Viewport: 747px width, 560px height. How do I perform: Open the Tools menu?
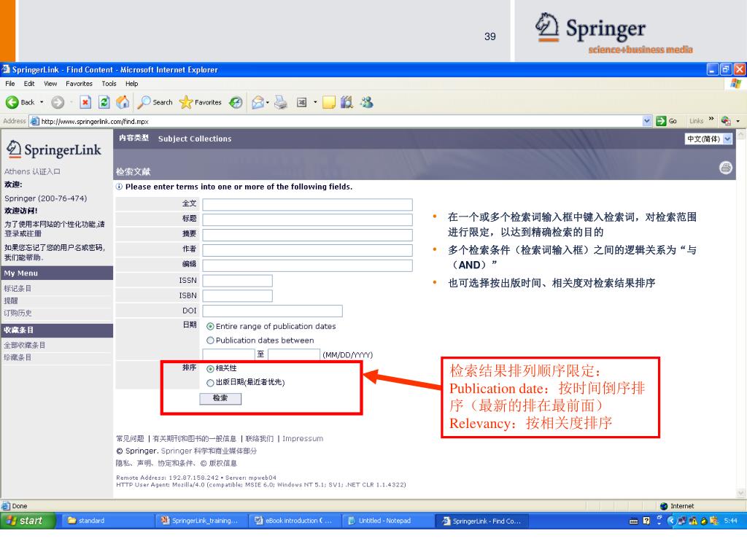(x=109, y=84)
